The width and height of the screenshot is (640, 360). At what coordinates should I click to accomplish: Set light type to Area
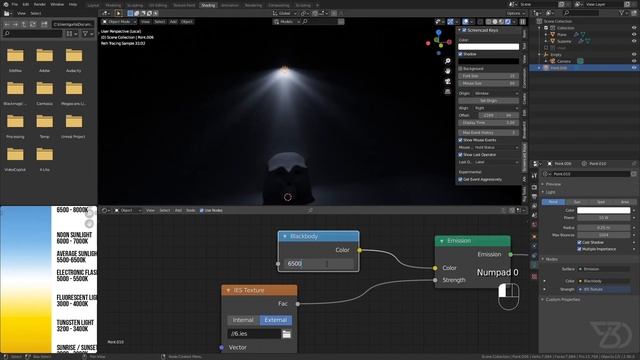click(624, 202)
